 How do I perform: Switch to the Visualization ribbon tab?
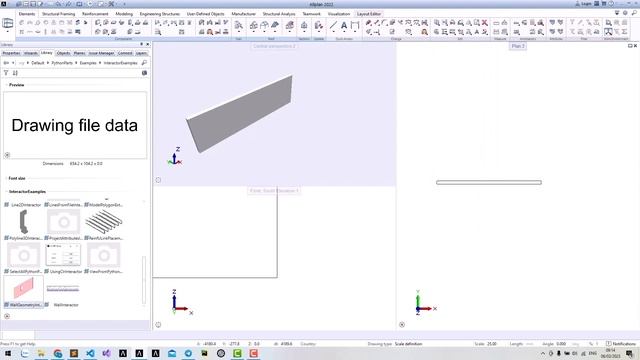[x=338, y=14]
